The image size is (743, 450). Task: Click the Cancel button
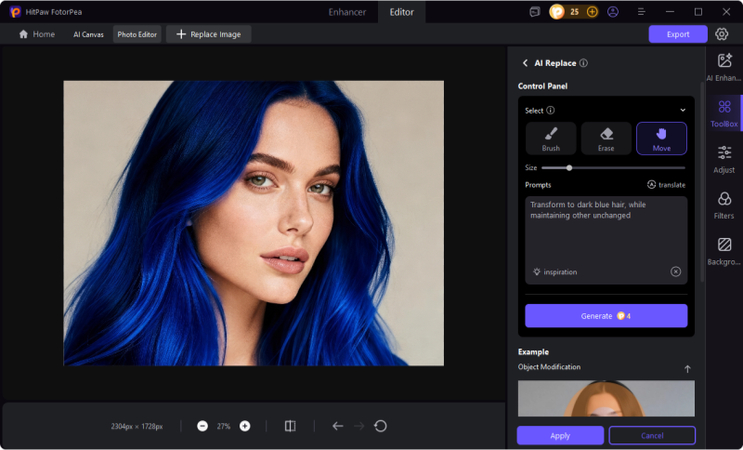click(x=652, y=435)
